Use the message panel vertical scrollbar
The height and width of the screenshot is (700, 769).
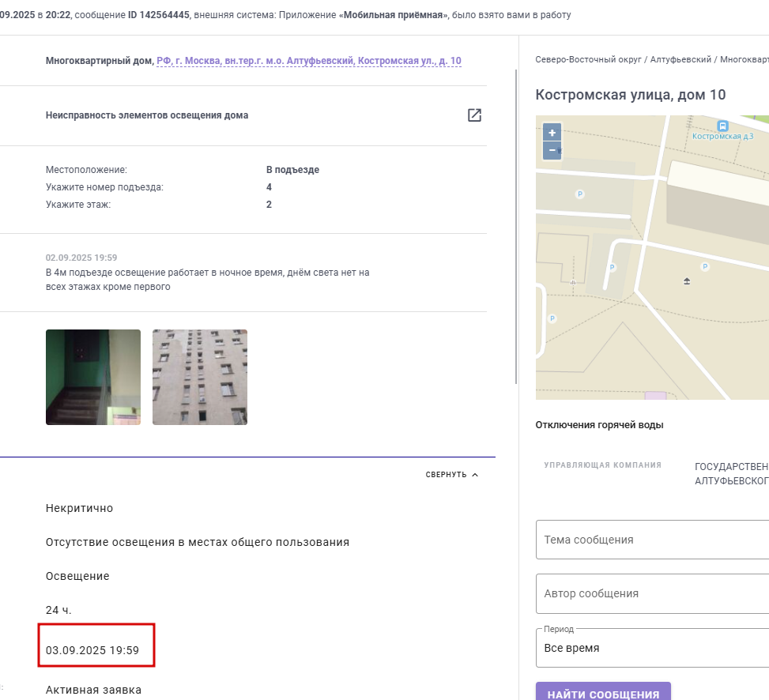point(516,227)
